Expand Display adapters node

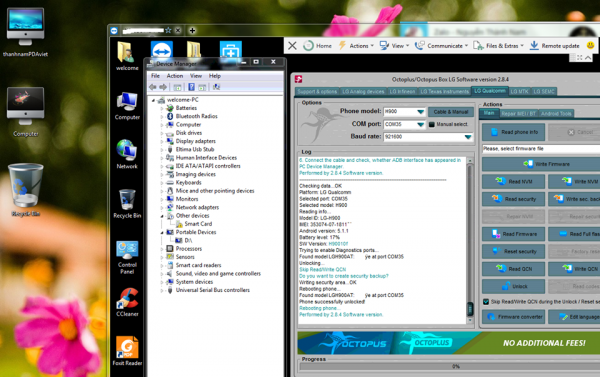162,141
